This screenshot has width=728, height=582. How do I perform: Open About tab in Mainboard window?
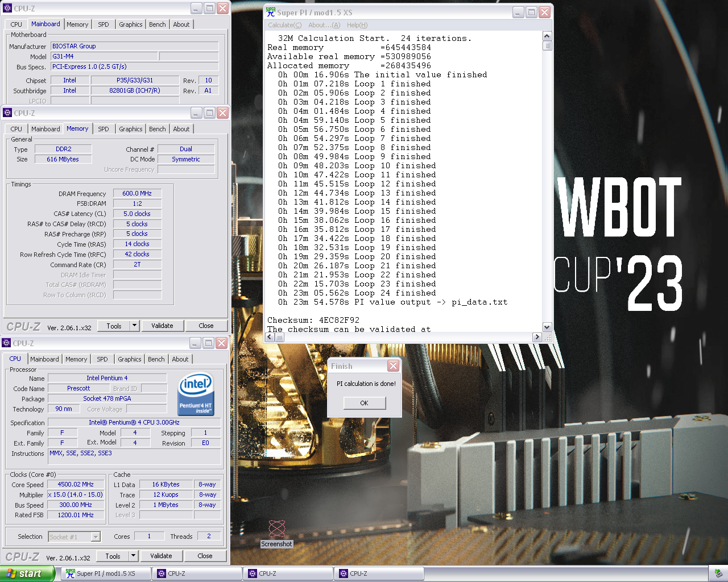[x=181, y=24]
